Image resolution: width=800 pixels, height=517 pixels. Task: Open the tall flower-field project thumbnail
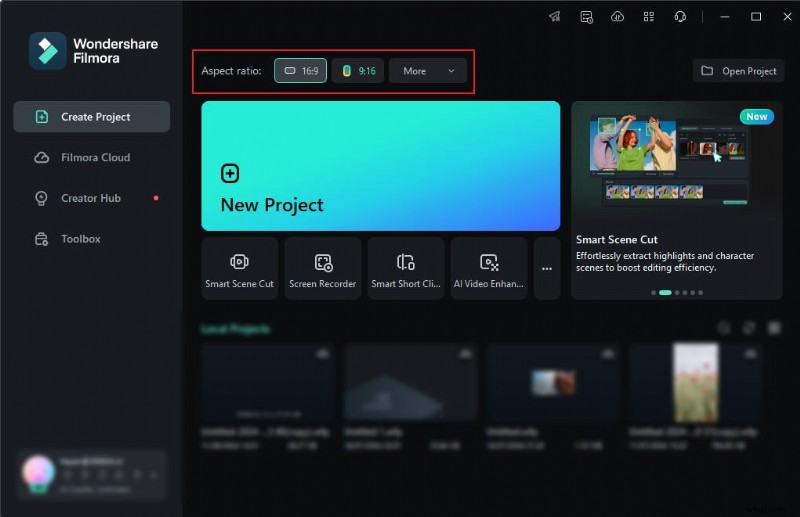pyautogui.click(x=695, y=383)
